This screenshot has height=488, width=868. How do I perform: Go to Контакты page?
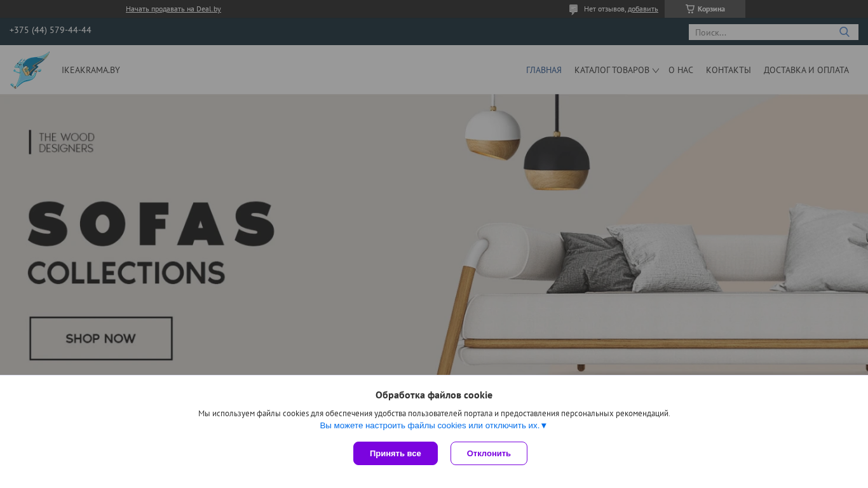tap(728, 70)
